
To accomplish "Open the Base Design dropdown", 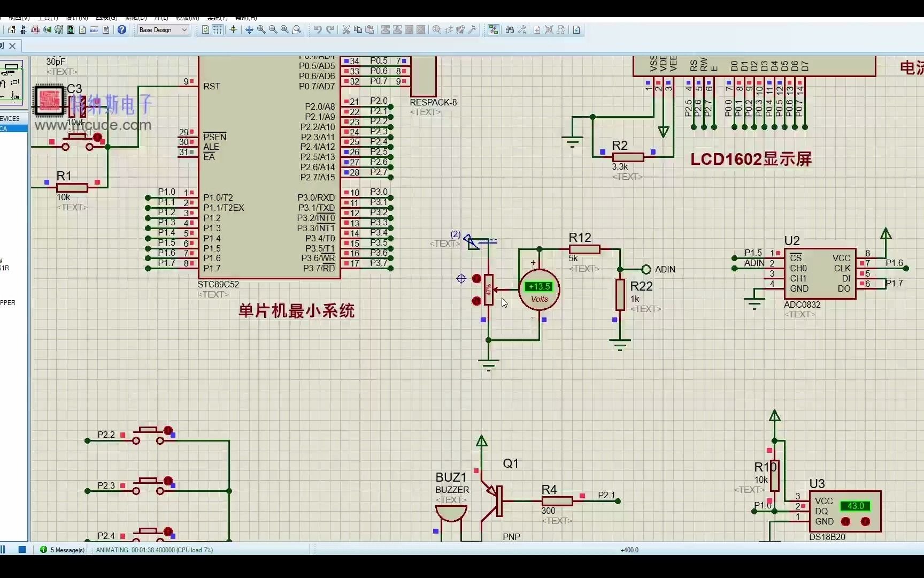I will coord(163,30).
